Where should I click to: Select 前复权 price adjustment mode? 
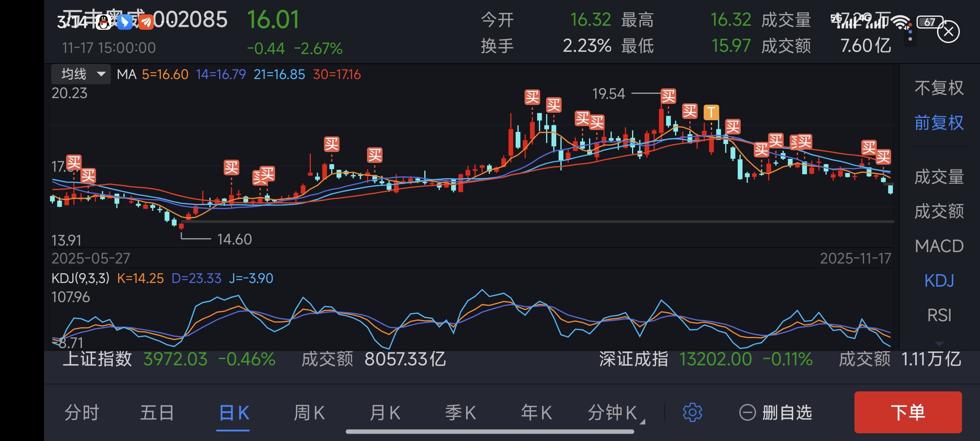939,123
